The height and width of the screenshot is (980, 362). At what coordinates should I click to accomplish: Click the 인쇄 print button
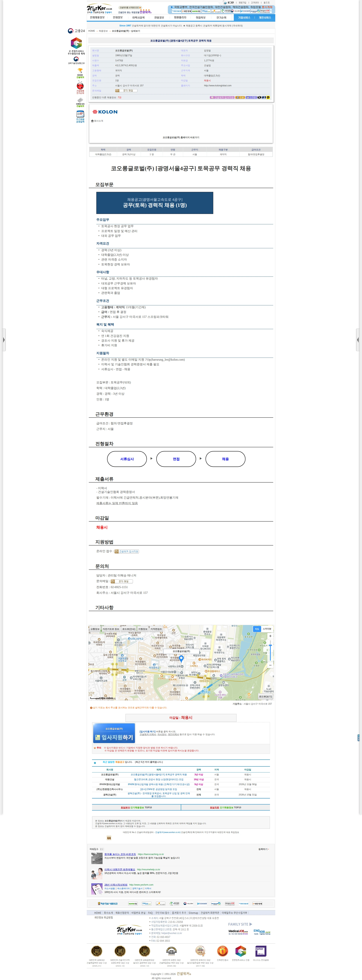[240, 97]
